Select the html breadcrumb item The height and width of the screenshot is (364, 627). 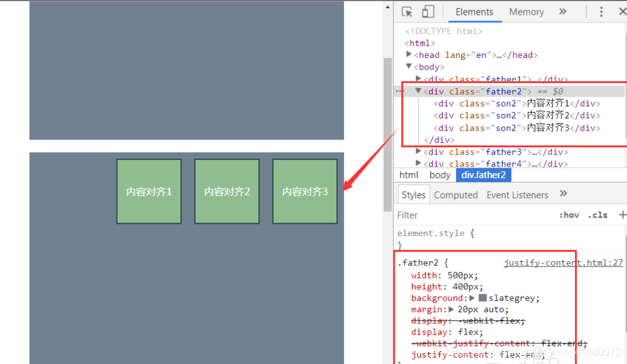(x=408, y=175)
